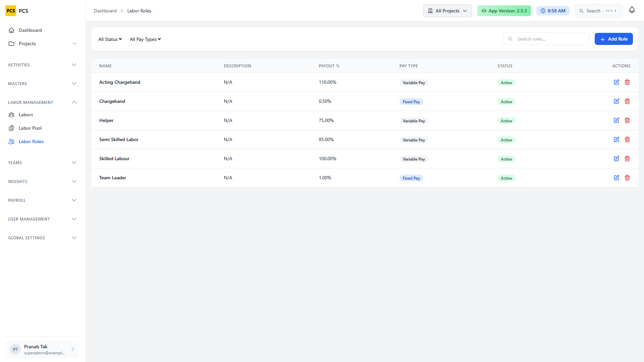This screenshot has width=644, height=362.
Task: Click the Add Role button
Action: click(613, 39)
